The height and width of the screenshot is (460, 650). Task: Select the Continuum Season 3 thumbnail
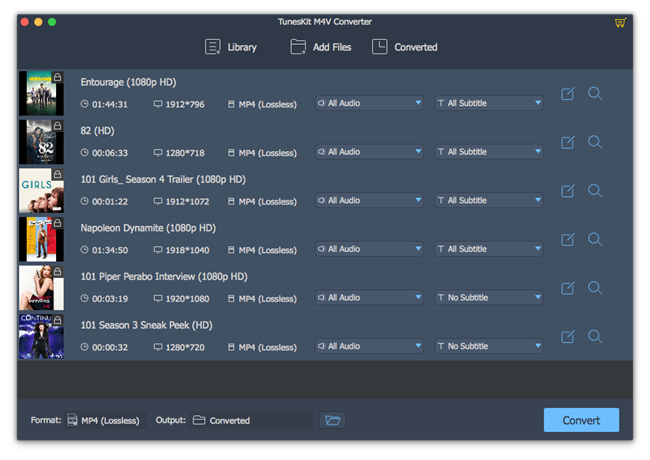pyautogui.click(x=41, y=336)
